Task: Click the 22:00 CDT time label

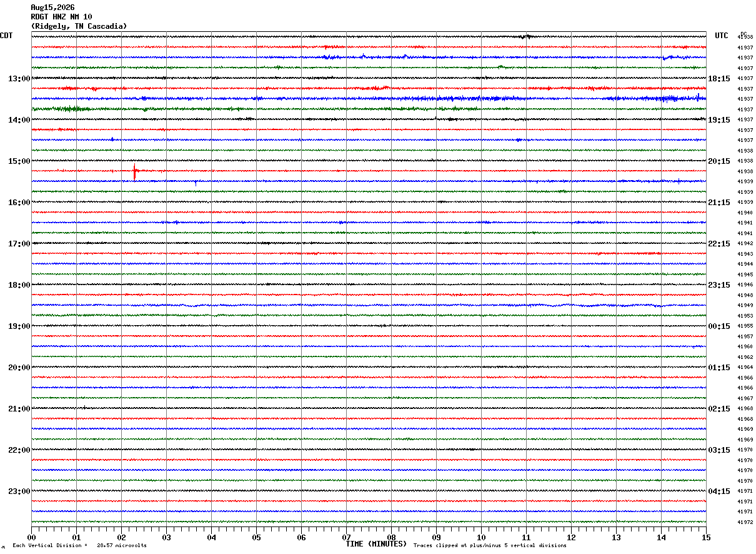Action: (x=19, y=450)
